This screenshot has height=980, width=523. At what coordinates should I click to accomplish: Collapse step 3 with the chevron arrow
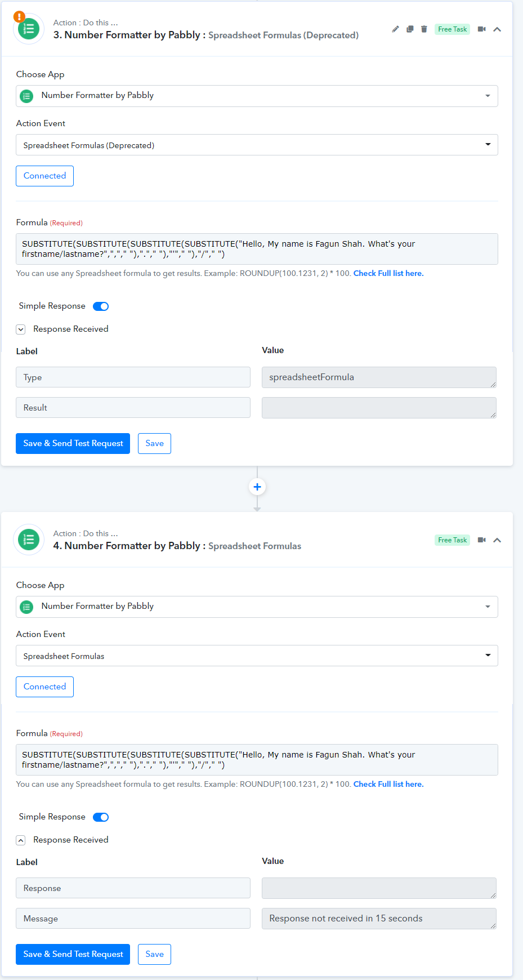(497, 29)
